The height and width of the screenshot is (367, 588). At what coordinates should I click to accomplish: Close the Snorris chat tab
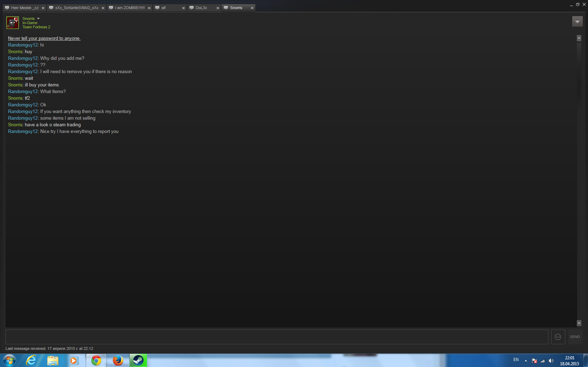click(x=252, y=8)
